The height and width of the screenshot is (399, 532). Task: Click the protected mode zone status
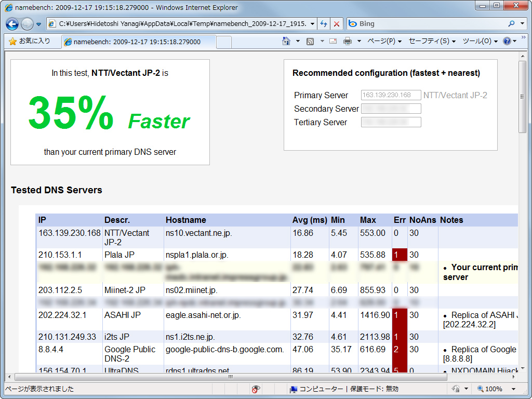coord(344,389)
